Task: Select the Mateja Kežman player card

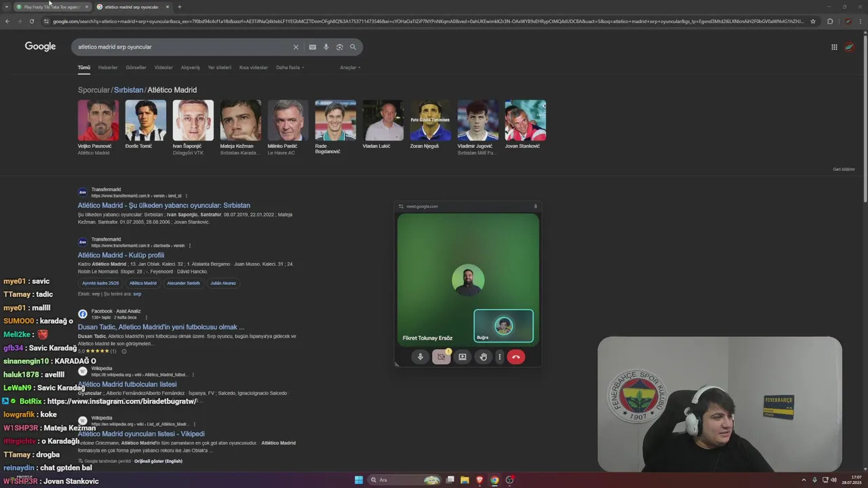Action: (240, 128)
